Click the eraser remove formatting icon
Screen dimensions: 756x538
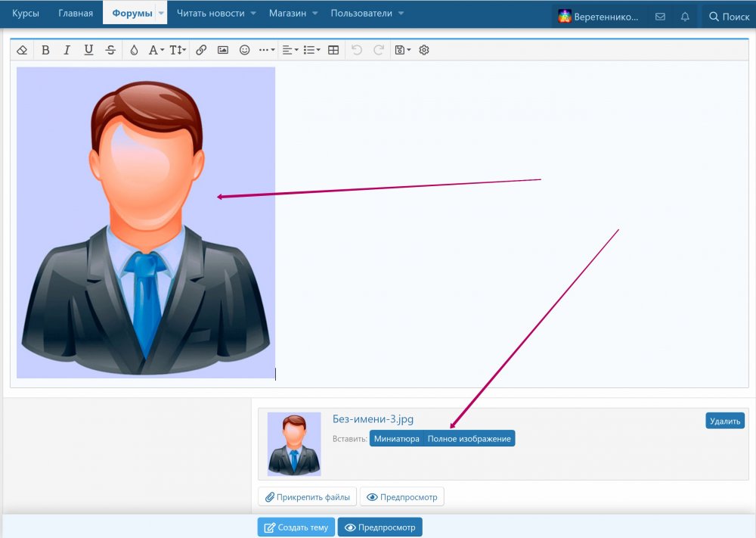coord(22,50)
